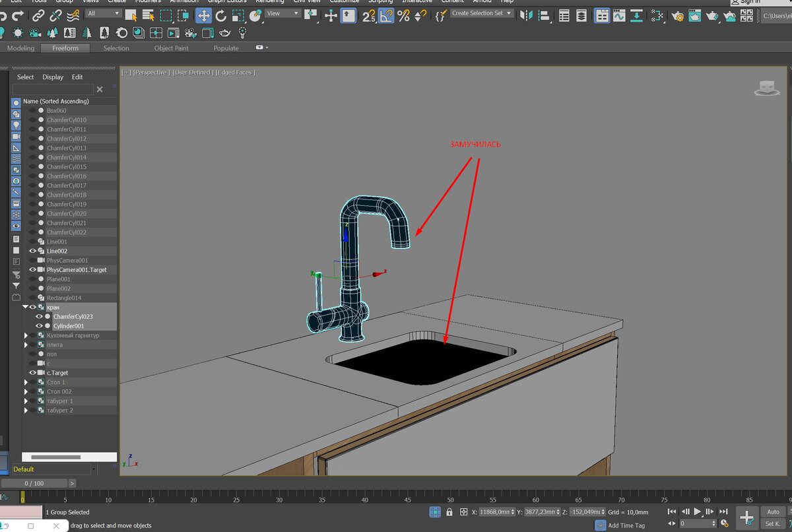This screenshot has height=532, width=792.
Task: Open the Edit menu in Scene Explorer
Action: [77, 77]
